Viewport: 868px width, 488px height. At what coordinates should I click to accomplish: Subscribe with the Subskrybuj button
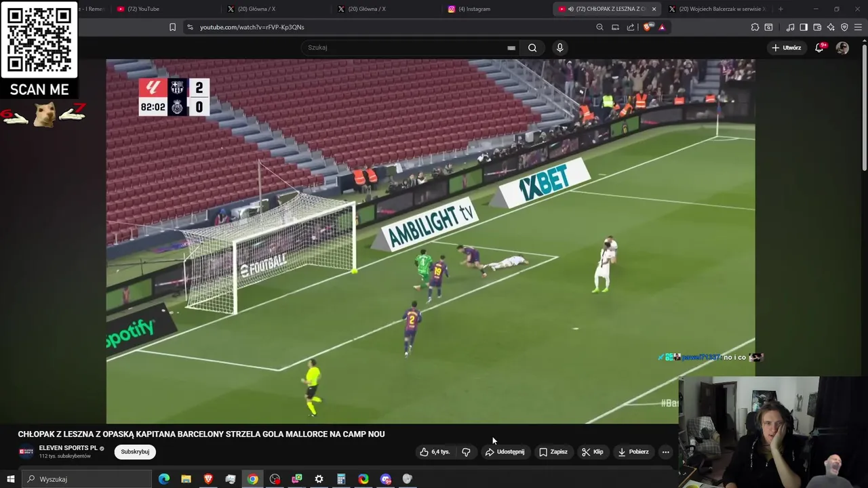(135, 451)
